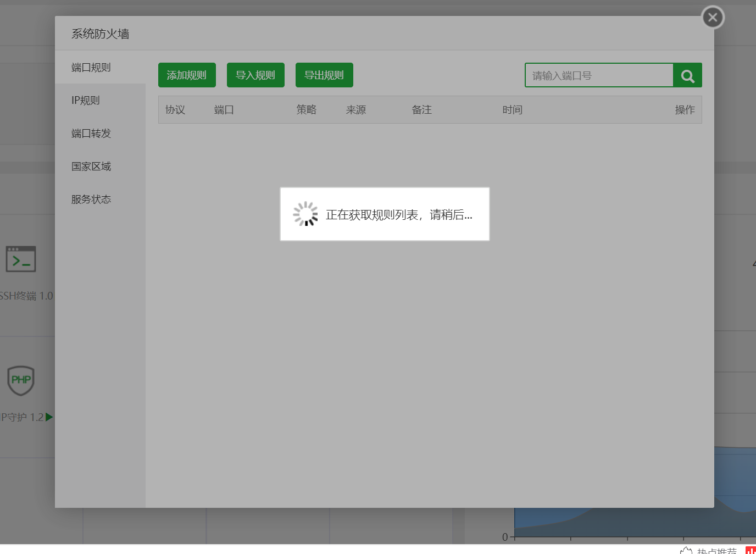The image size is (756, 554).
Task: Click the 协议 column header
Action: coord(175,110)
